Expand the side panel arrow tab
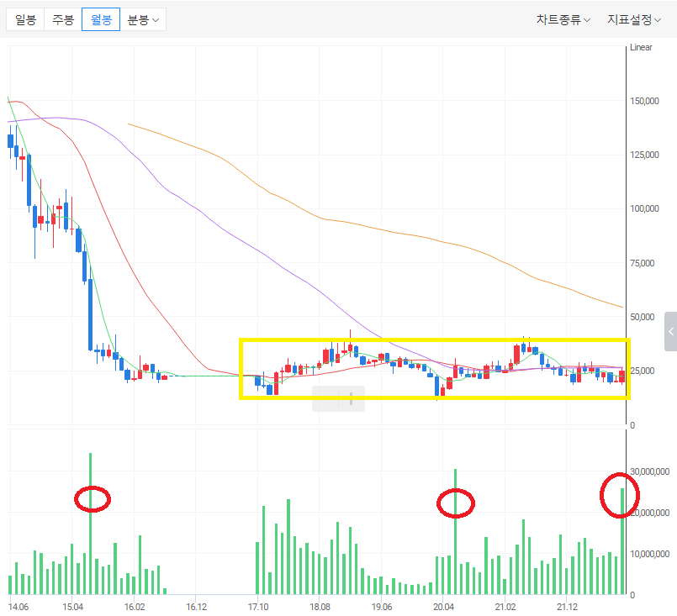The image size is (677, 616). coord(671,331)
